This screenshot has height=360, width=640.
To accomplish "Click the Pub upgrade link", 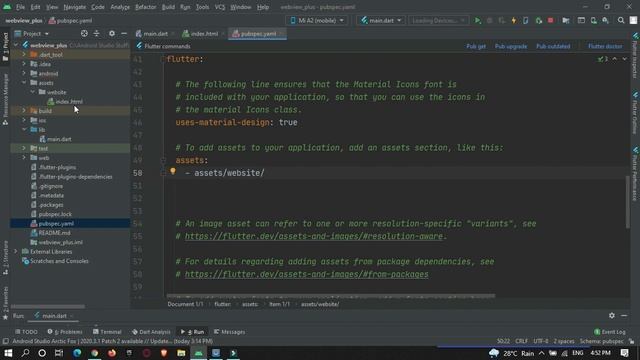I will point(511,46).
